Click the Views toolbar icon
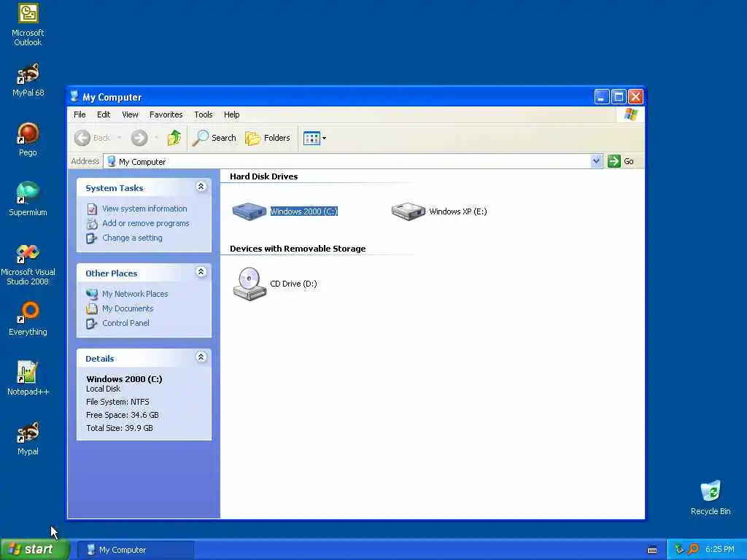 coord(311,138)
